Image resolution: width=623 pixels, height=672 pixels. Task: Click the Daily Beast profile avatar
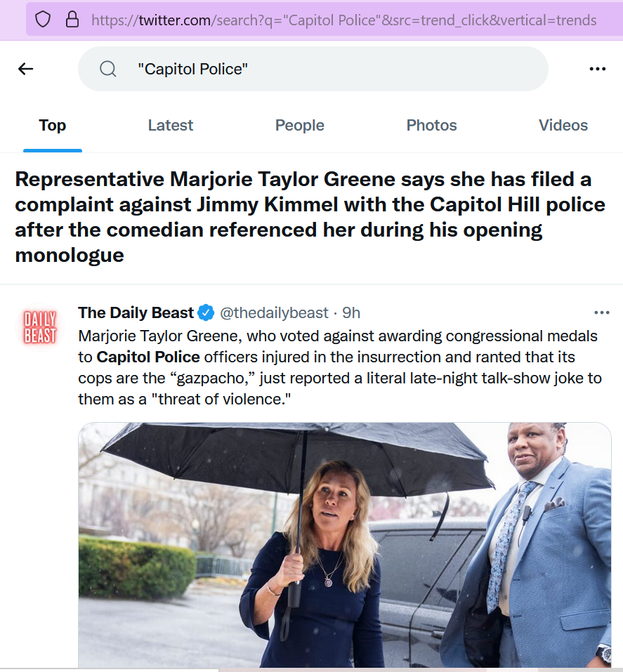[40, 327]
